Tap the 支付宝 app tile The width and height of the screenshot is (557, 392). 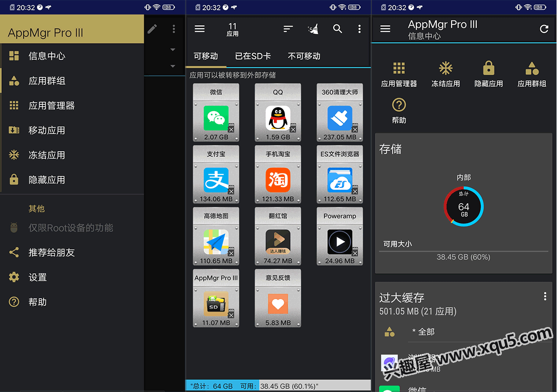pyautogui.click(x=216, y=174)
